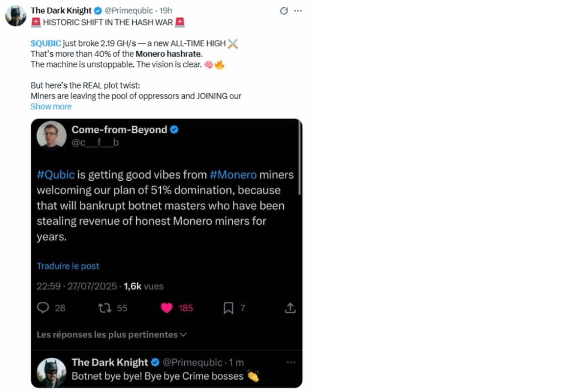Expand the post with Show more
This screenshot has width=588, height=392.
[51, 106]
